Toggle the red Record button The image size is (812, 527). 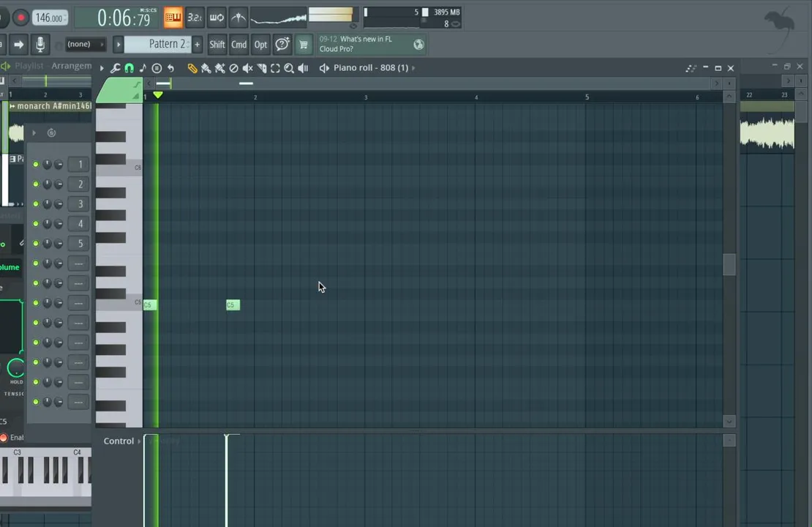click(20, 18)
